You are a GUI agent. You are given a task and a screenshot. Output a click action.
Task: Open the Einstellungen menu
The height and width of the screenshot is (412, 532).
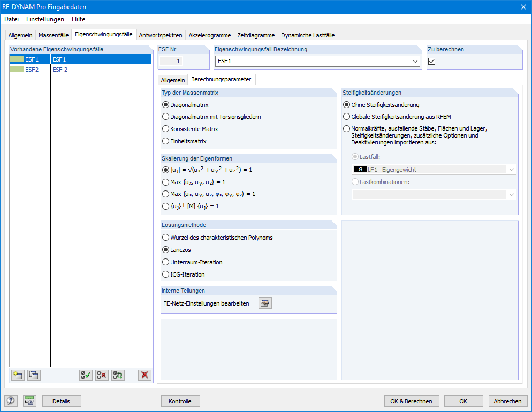click(x=45, y=19)
